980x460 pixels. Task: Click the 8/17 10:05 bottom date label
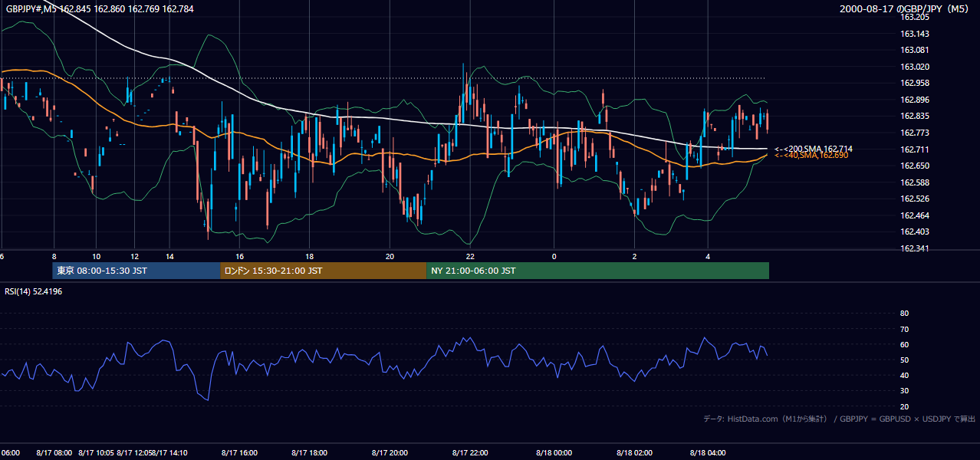point(96,453)
